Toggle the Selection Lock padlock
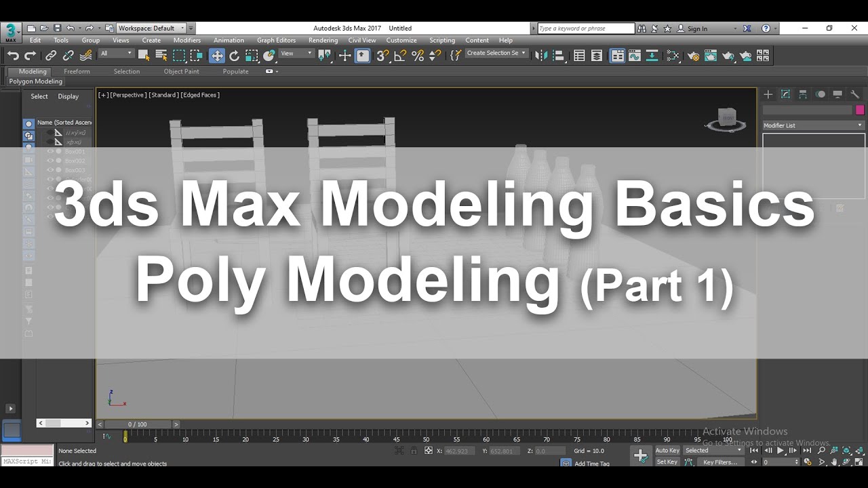Screen dimensions: 868x488 [x=414, y=451]
